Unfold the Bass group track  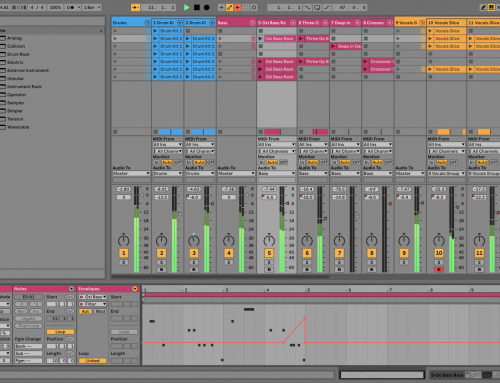[x=253, y=23]
